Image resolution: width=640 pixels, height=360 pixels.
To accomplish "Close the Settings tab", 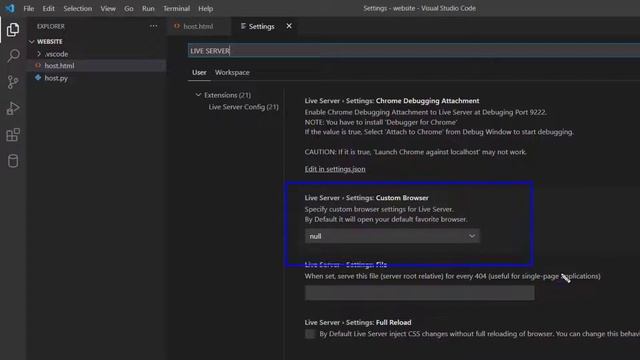I will click(x=289, y=26).
